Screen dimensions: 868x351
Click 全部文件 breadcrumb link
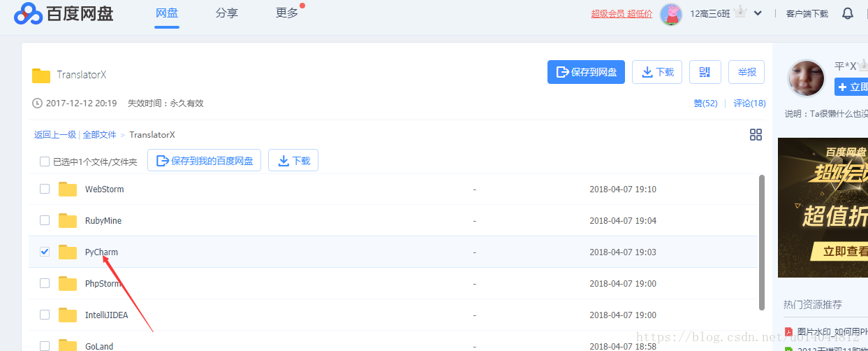[100, 134]
